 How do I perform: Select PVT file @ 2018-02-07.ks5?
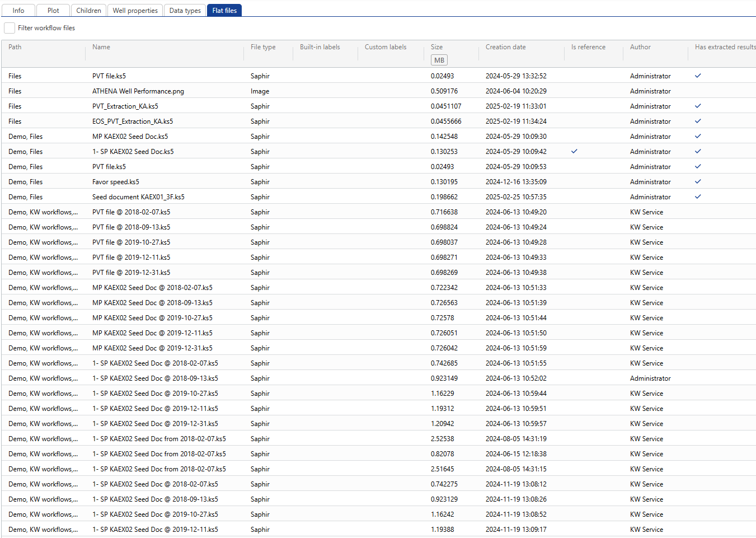click(131, 212)
